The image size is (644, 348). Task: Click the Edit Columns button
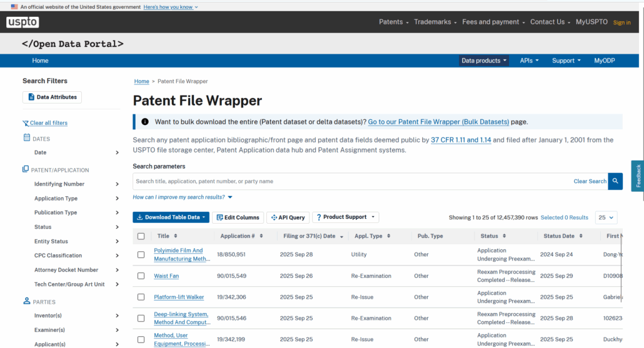click(238, 217)
